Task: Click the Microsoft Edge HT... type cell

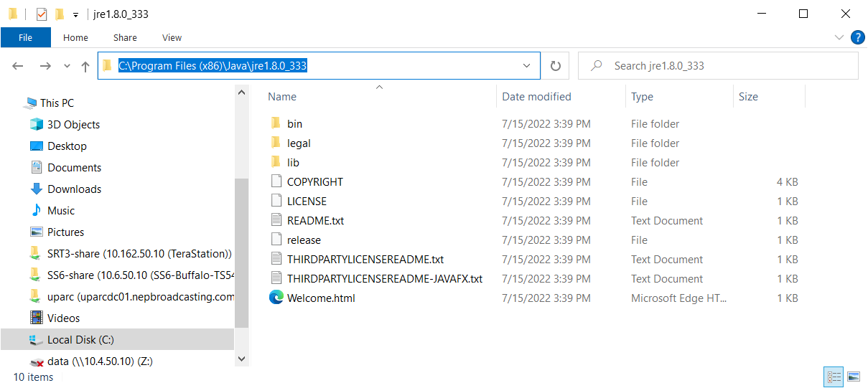Action: 678,298
